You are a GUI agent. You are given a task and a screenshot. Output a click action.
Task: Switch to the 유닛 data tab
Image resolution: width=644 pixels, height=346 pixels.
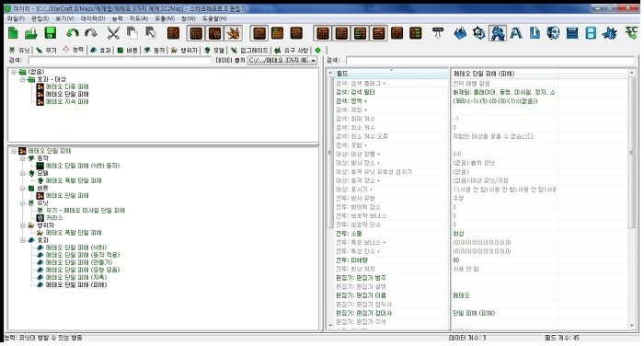(x=19, y=50)
